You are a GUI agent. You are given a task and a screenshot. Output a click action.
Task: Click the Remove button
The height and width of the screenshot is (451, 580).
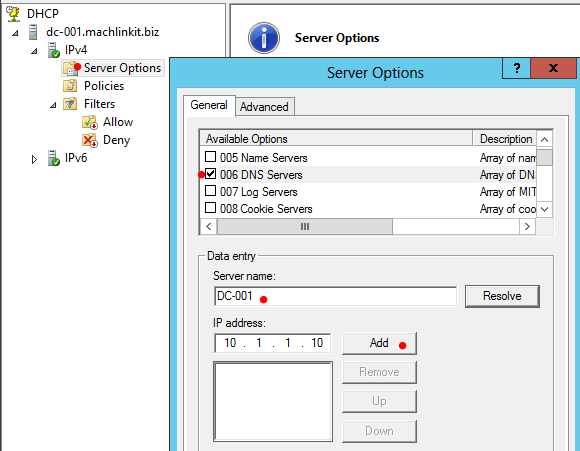(379, 372)
